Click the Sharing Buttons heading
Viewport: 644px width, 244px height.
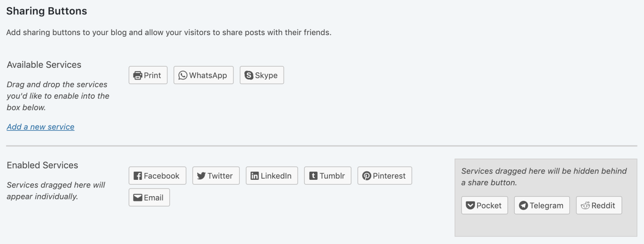[x=46, y=11]
